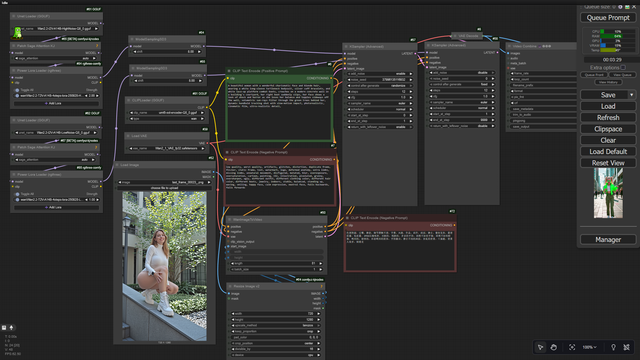Toggle the lora switch with strength 2.00
Image resolution: width=640 pixels, height=360 pixels.
(17, 96)
